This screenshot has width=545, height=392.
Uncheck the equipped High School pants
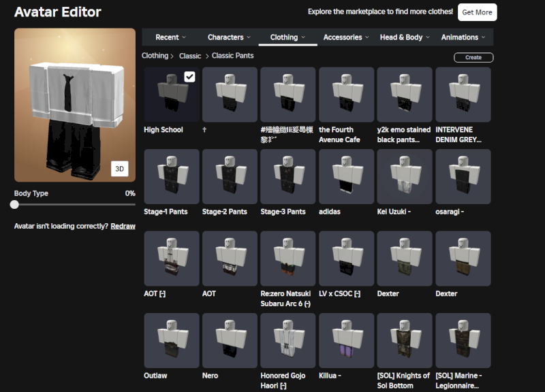click(x=189, y=77)
